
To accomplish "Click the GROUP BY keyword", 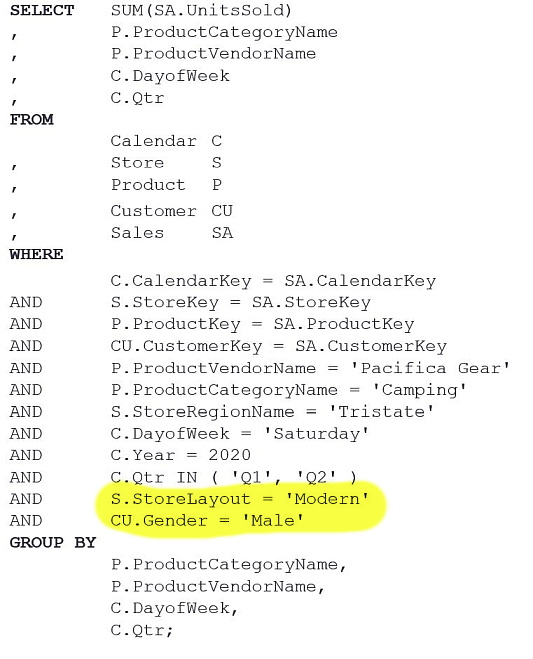I will pyautogui.click(x=53, y=543).
